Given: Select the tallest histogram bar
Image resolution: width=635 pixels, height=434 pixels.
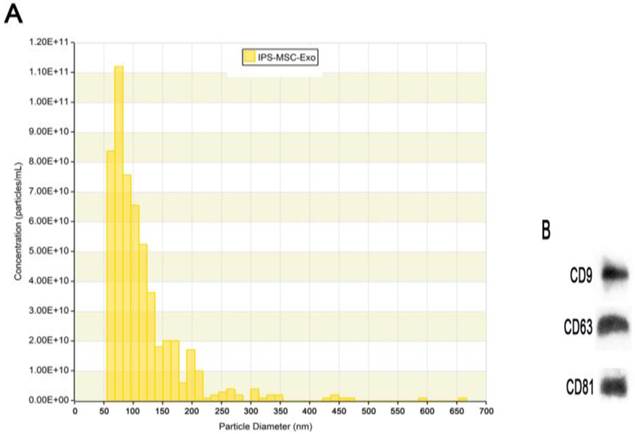Looking at the screenshot, I should (118, 233).
